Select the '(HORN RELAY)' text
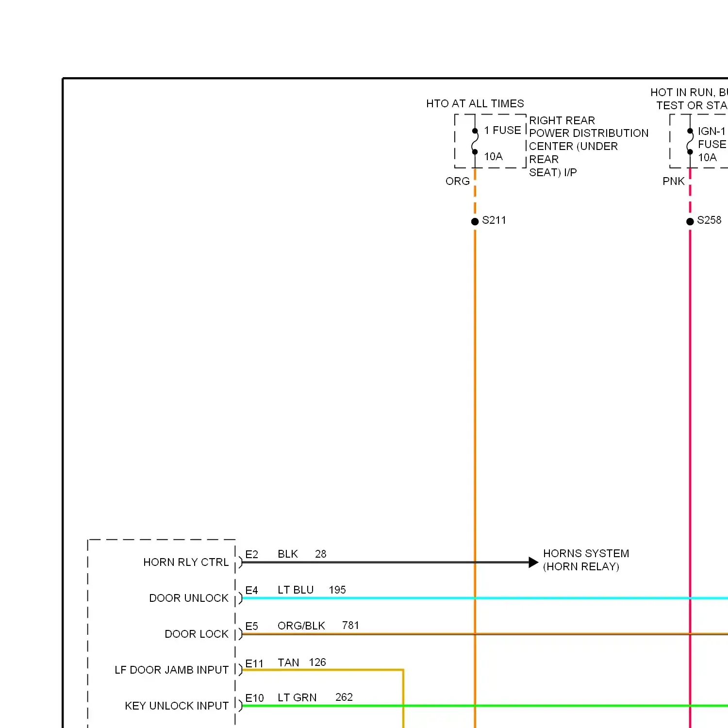This screenshot has width=728, height=728. point(581,566)
